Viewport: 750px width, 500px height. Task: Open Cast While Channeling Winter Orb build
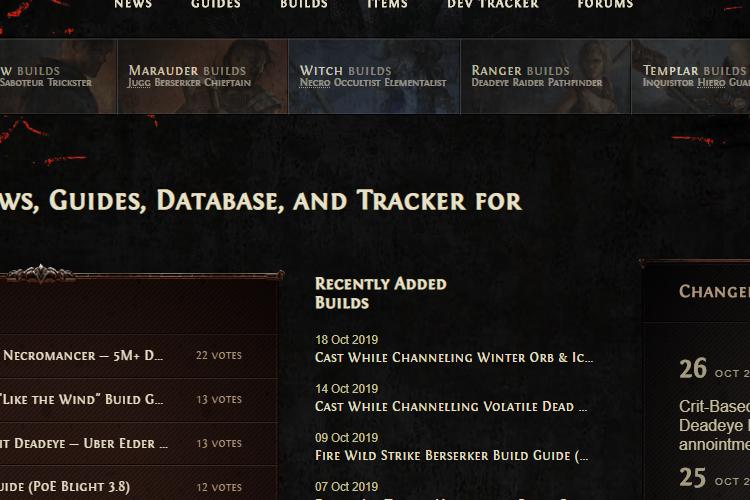[454, 358]
